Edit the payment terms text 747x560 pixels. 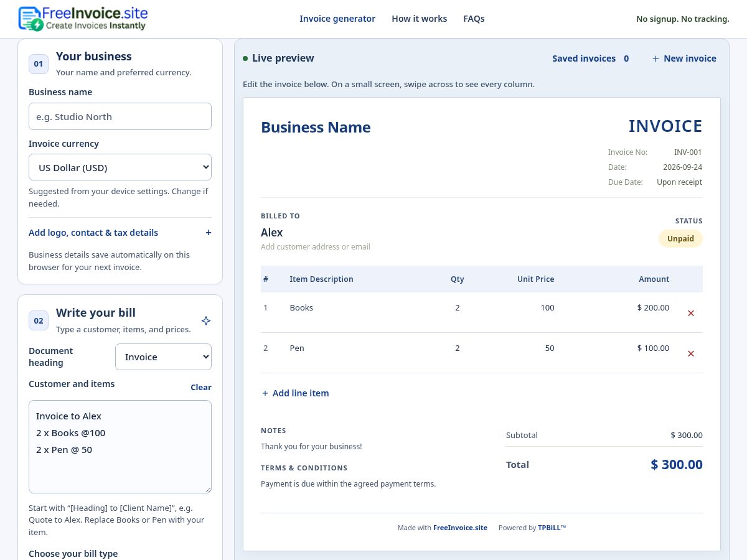click(x=348, y=484)
